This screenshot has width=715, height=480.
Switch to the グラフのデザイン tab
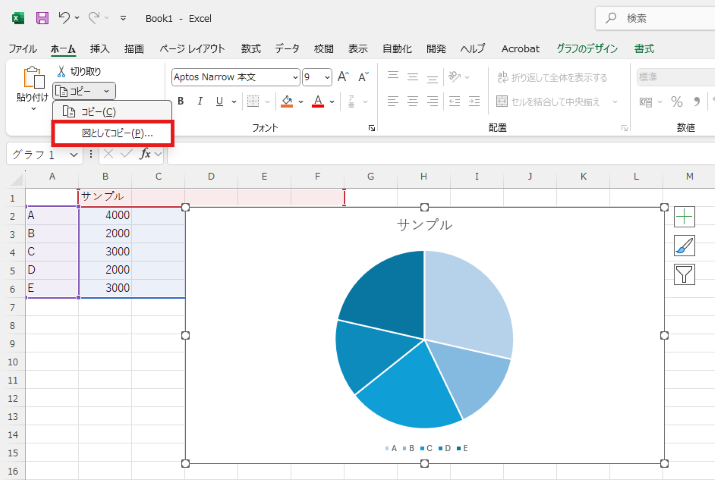[587, 48]
